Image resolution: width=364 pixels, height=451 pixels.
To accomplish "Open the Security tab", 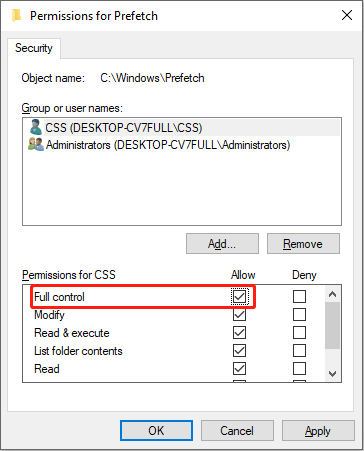I will pos(34,48).
